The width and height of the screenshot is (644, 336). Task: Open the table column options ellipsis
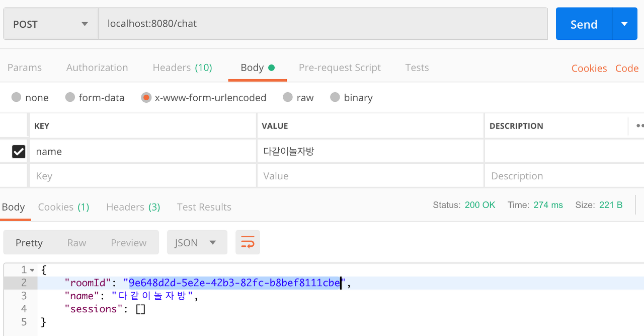pyautogui.click(x=639, y=125)
